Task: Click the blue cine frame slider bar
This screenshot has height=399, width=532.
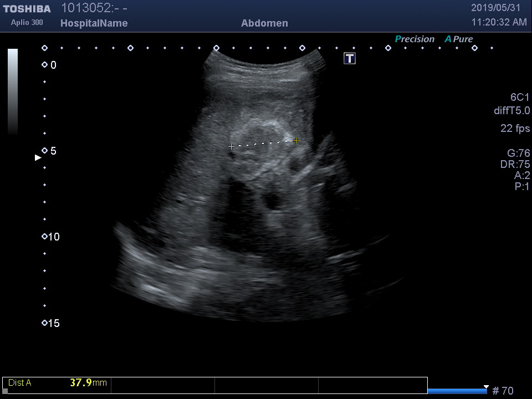Action: pyautogui.click(x=457, y=391)
